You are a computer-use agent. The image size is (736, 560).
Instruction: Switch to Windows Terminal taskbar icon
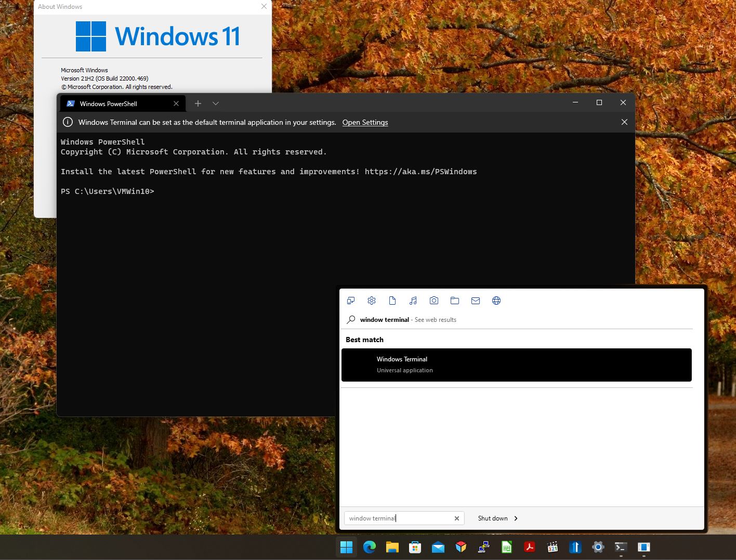coord(621,547)
